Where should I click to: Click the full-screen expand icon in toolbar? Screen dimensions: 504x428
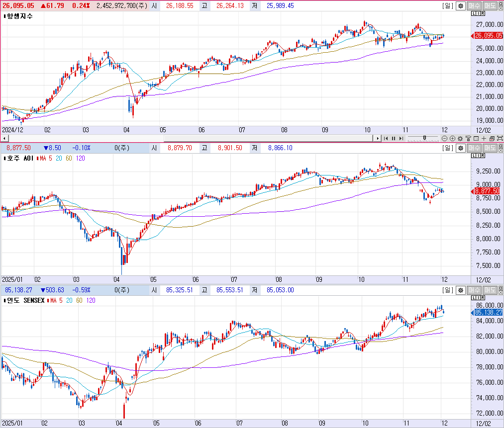click(500, 138)
